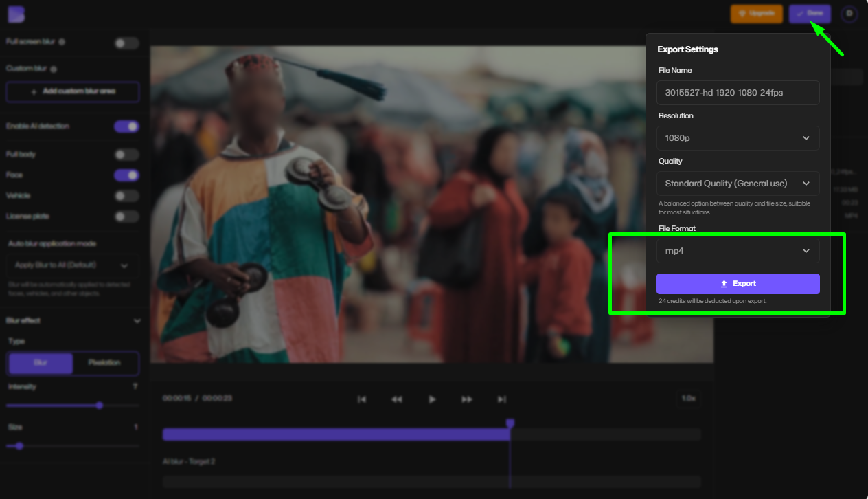The width and height of the screenshot is (868, 499).
Task: Disable the Face blur switch
Action: click(126, 175)
